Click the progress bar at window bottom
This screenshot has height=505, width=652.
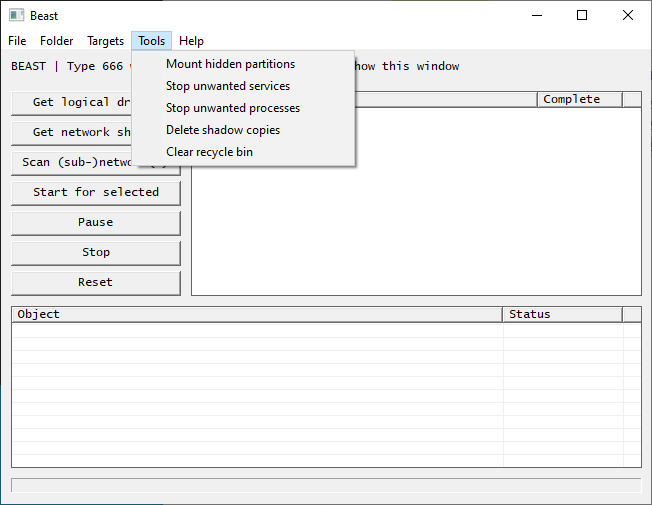coord(326,485)
